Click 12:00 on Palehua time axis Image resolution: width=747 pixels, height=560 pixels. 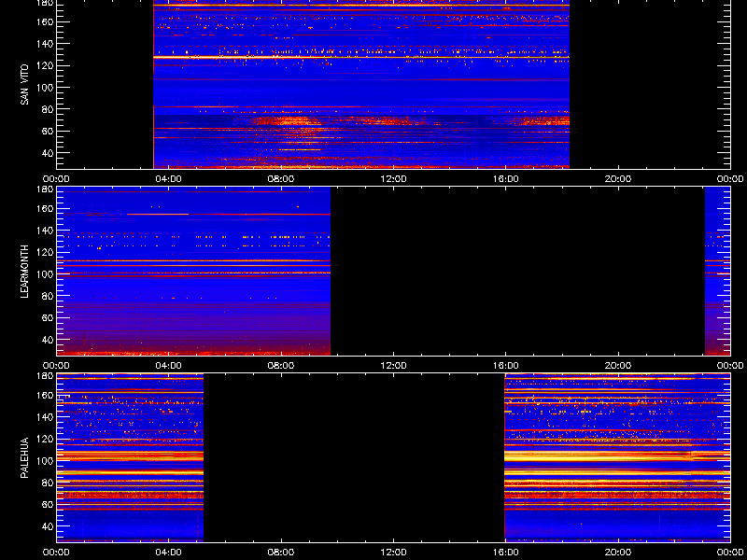(x=393, y=553)
